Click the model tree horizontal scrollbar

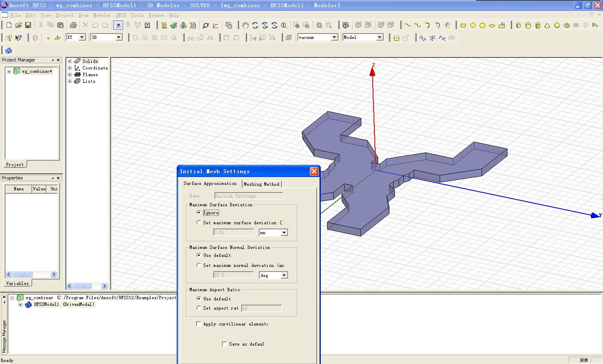[x=87, y=286]
